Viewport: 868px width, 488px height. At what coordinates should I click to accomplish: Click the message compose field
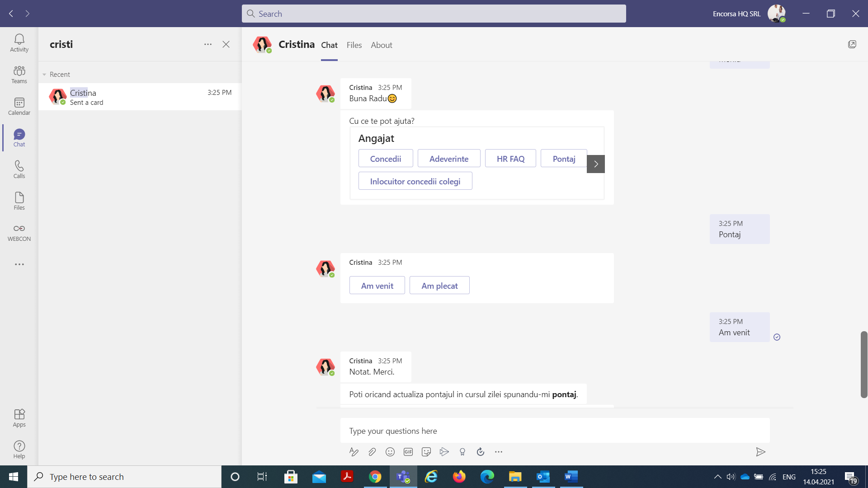point(555,431)
